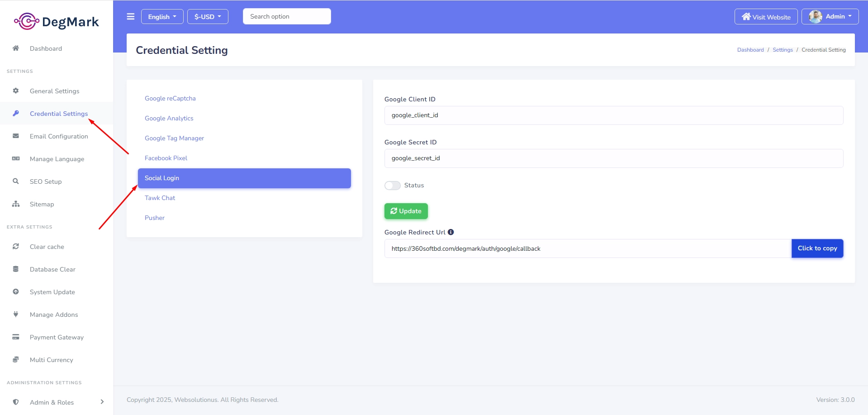
Task: Open Manage Language in sidebar
Action: pyautogui.click(x=57, y=159)
